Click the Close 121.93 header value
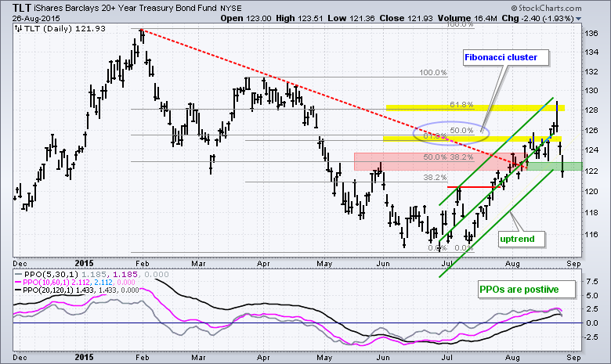Screen dimensions: 611x364 click(406, 18)
